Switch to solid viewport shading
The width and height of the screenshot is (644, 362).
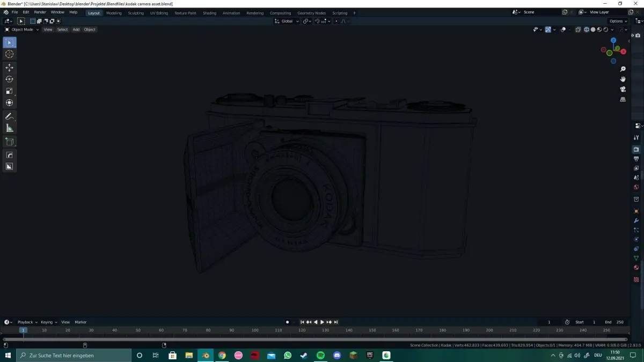(593, 29)
